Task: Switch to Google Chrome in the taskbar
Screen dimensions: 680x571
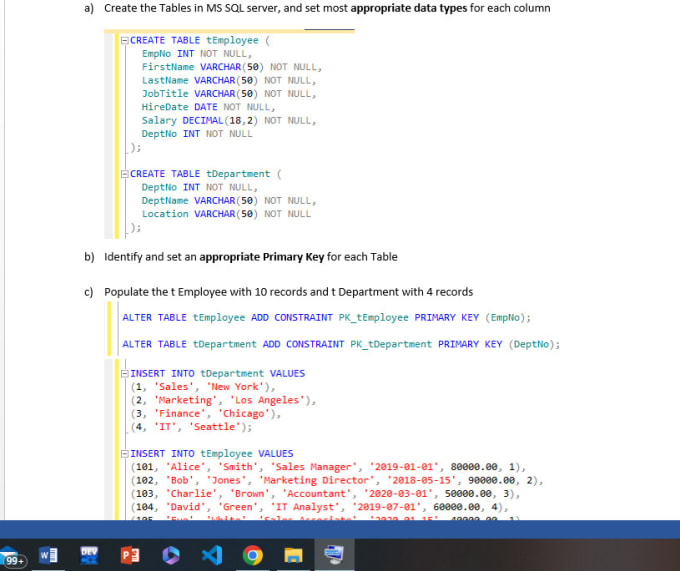Action: pyautogui.click(x=252, y=555)
